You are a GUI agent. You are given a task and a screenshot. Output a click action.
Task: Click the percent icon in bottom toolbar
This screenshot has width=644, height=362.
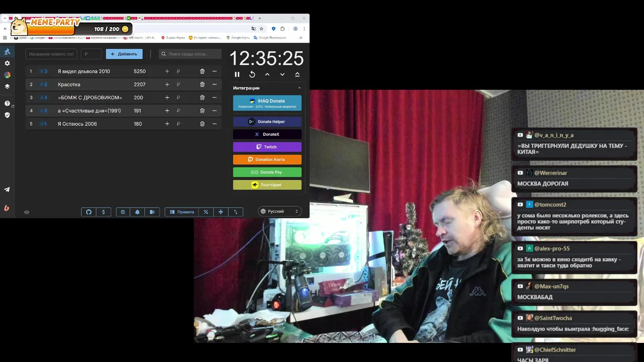click(x=206, y=212)
